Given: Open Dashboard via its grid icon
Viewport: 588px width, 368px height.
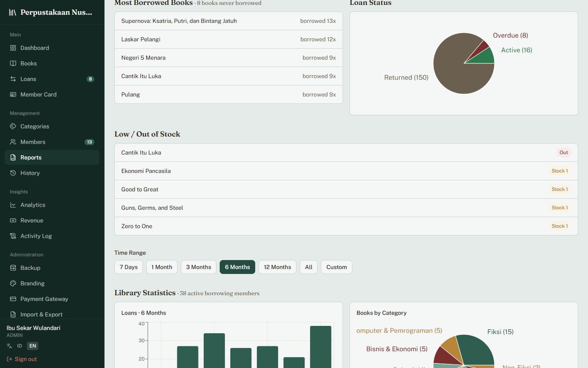Looking at the screenshot, I should tap(13, 48).
